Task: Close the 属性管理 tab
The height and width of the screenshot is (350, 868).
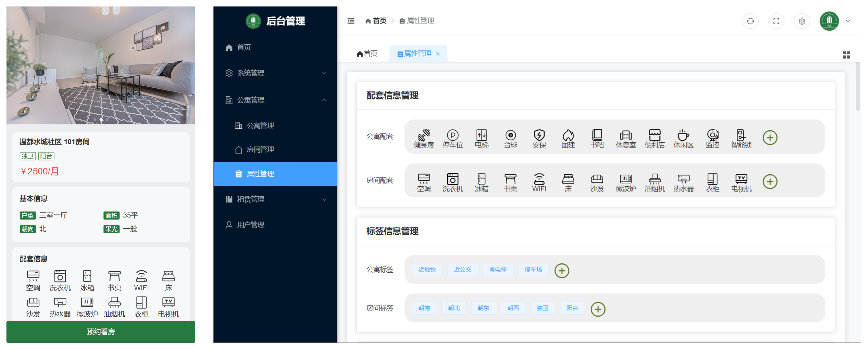Action: pos(438,54)
